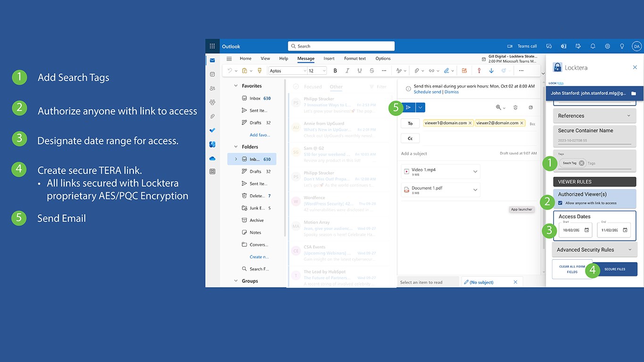This screenshot has height=362, width=644.
Task: Remove viewer2@domain.com recipient
Action: 522,123
